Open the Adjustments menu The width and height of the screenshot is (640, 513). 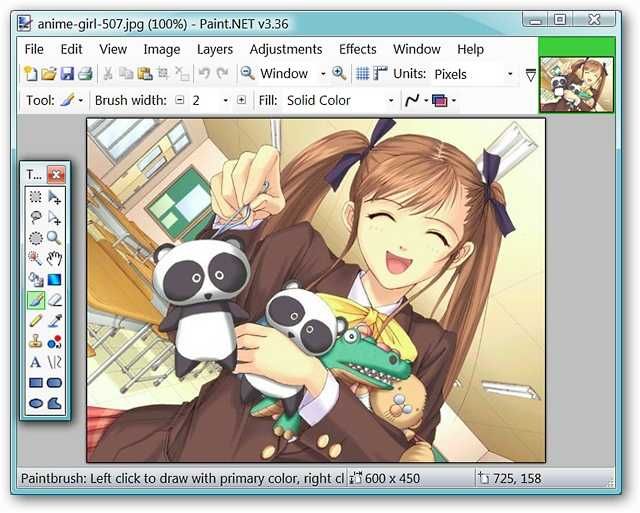pos(286,49)
